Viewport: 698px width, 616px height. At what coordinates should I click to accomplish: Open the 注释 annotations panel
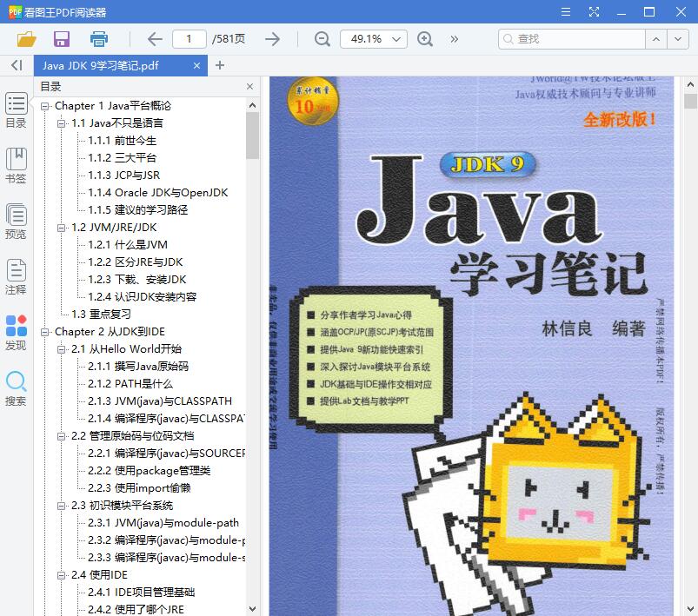(16, 277)
